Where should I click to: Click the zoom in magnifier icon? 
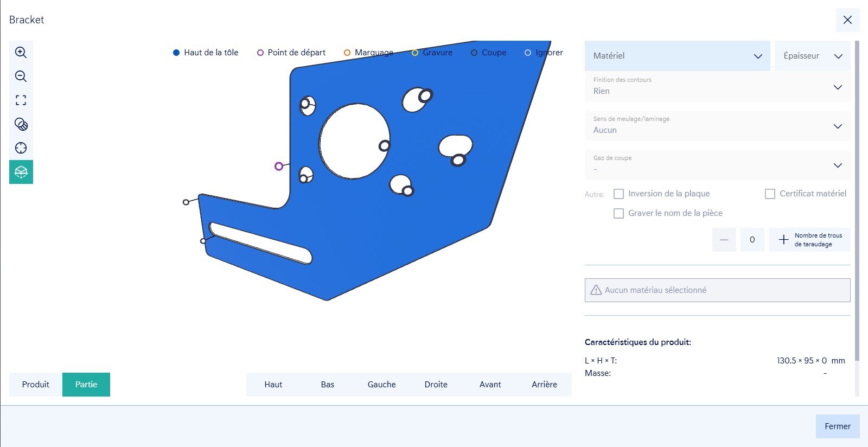tap(21, 53)
